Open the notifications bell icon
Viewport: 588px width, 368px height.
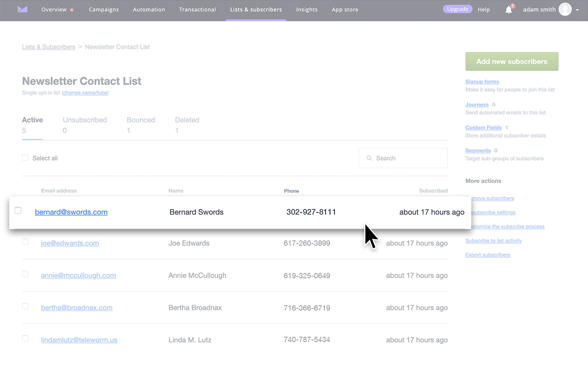point(509,10)
